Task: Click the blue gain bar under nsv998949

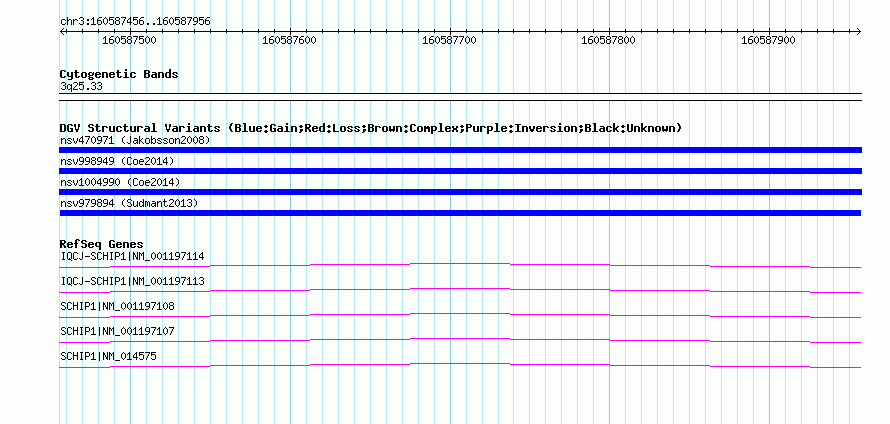Action: 460,171
